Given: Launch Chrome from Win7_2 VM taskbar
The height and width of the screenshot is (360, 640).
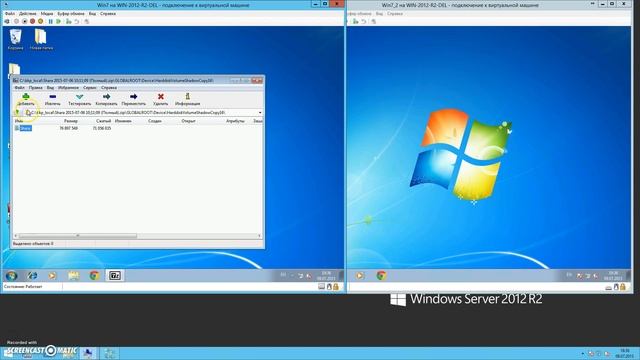Looking at the screenshot, I should [381, 276].
